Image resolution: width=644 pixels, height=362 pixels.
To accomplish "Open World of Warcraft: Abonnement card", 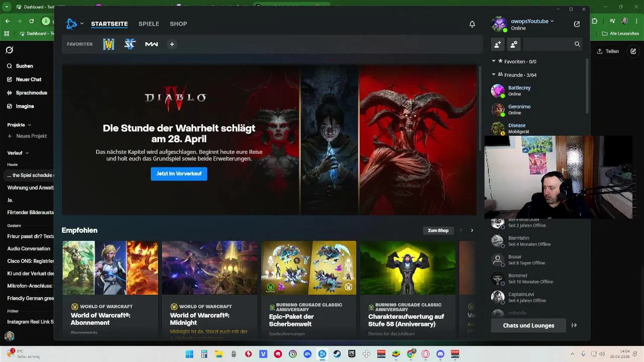I will tap(110, 289).
